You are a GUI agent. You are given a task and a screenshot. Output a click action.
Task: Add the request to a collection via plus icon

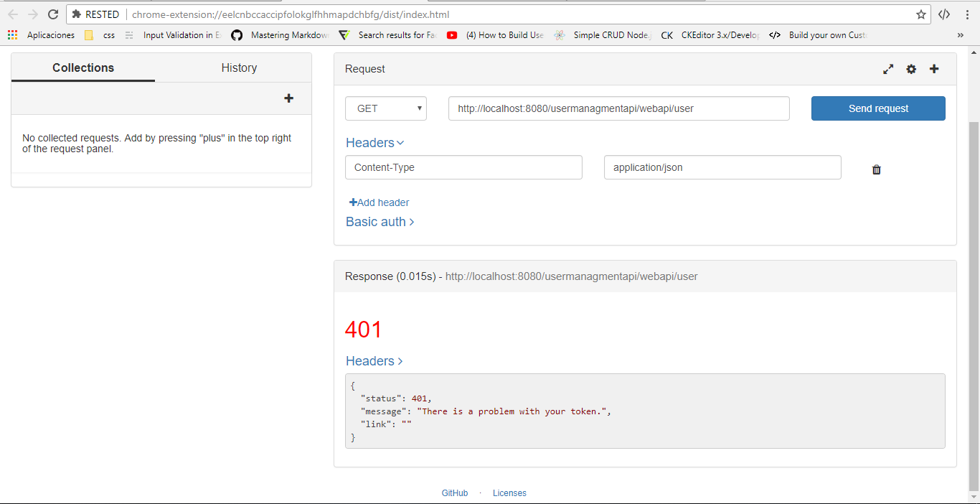click(934, 69)
